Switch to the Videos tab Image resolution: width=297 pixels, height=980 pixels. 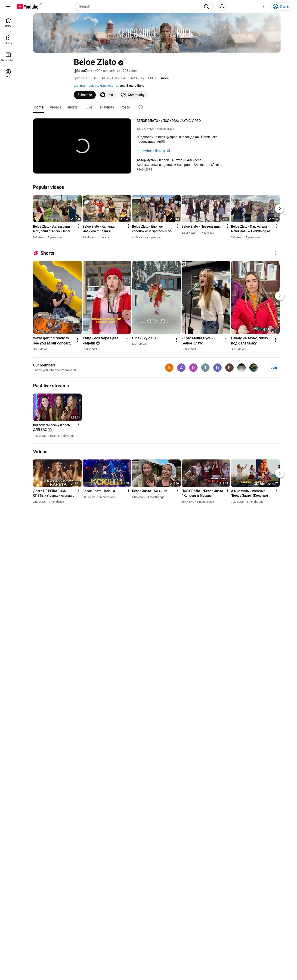(x=55, y=107)
